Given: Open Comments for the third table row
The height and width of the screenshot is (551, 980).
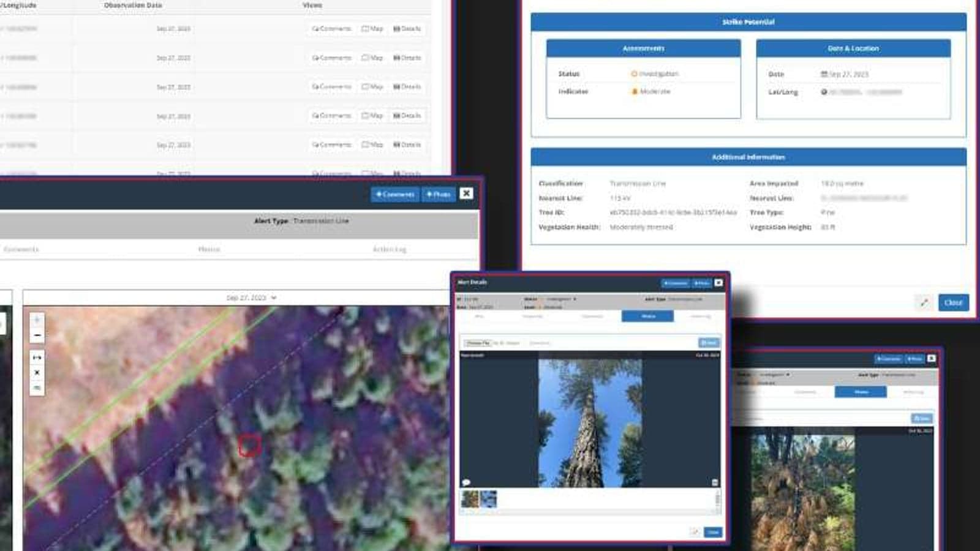Looking at the screenshot, I should pos(331,86).
